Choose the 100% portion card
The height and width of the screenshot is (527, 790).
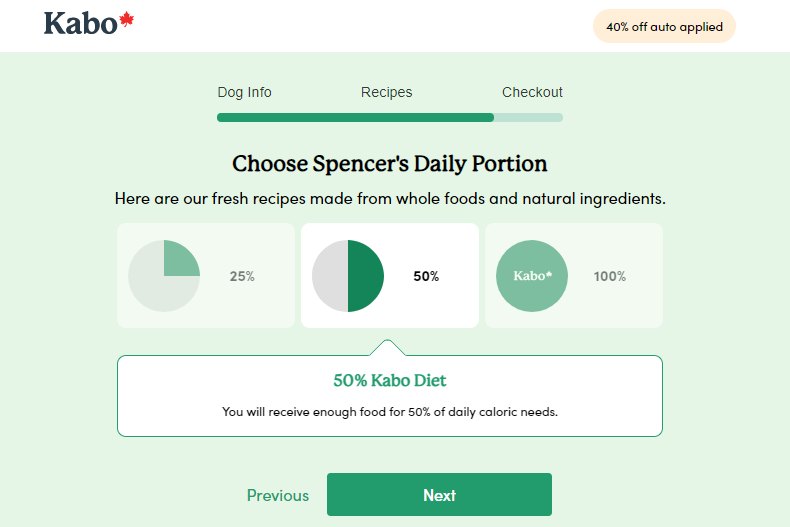(573, 276)
